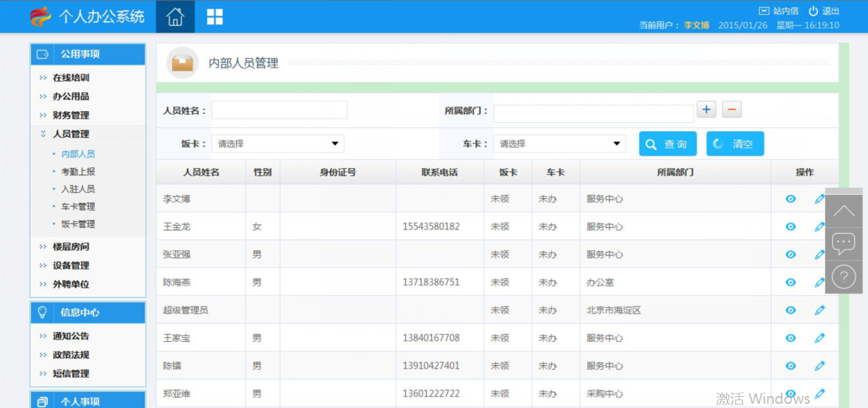Open the 饭卡 dropdown selector

[x=278, y=144]
